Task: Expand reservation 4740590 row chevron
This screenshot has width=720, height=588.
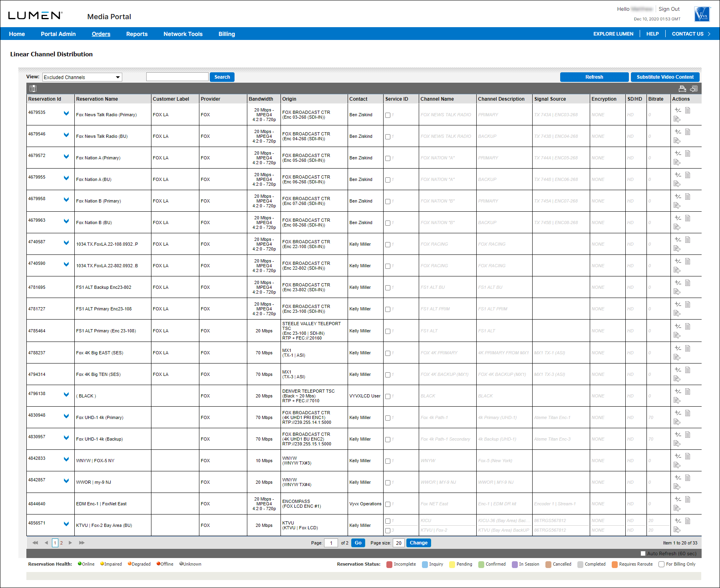Action: click(66, 264)
